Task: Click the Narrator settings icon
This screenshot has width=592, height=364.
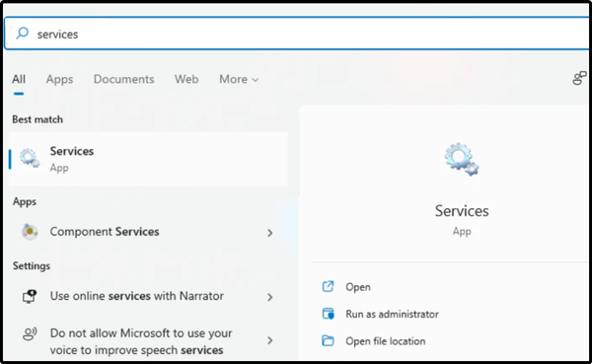Action: coord(29,297)
